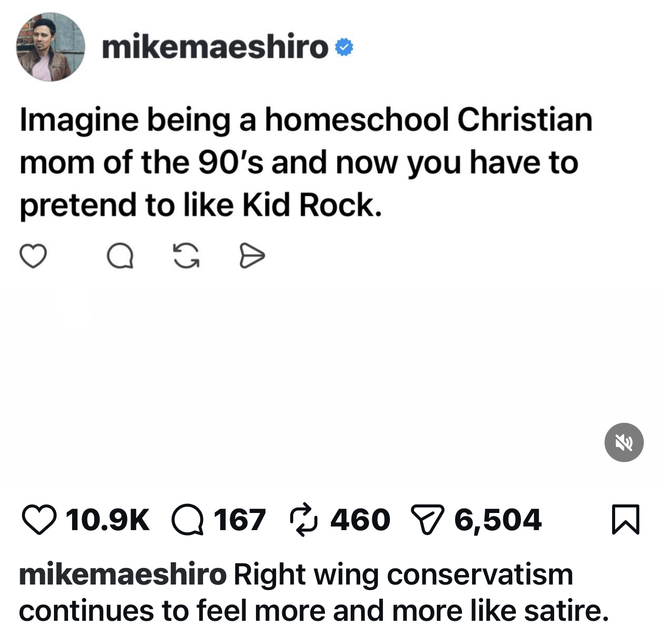
Task: Repost using the arrows icon beside 460
Action: pyautogui.click(x=304, y=520)
